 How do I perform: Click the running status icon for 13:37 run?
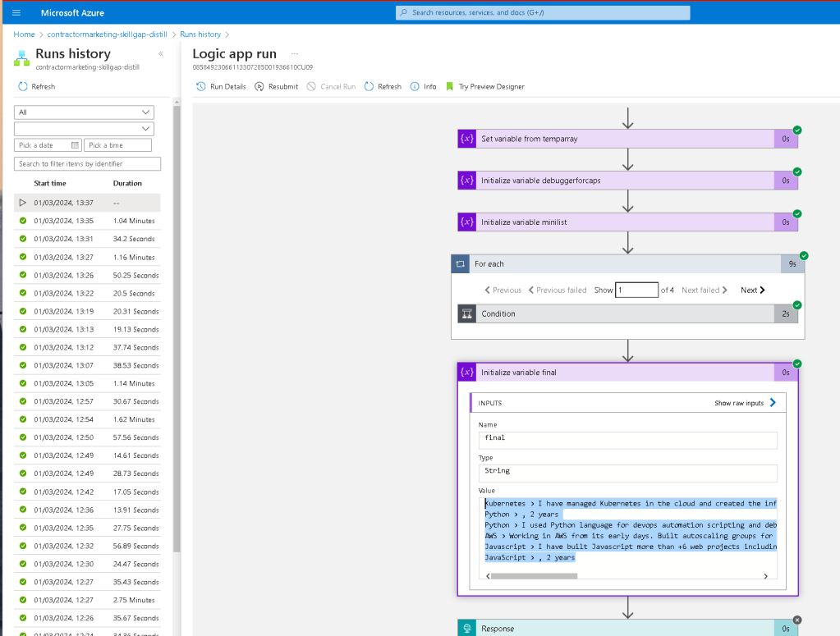pyautogui.click(x=22, y=203)
